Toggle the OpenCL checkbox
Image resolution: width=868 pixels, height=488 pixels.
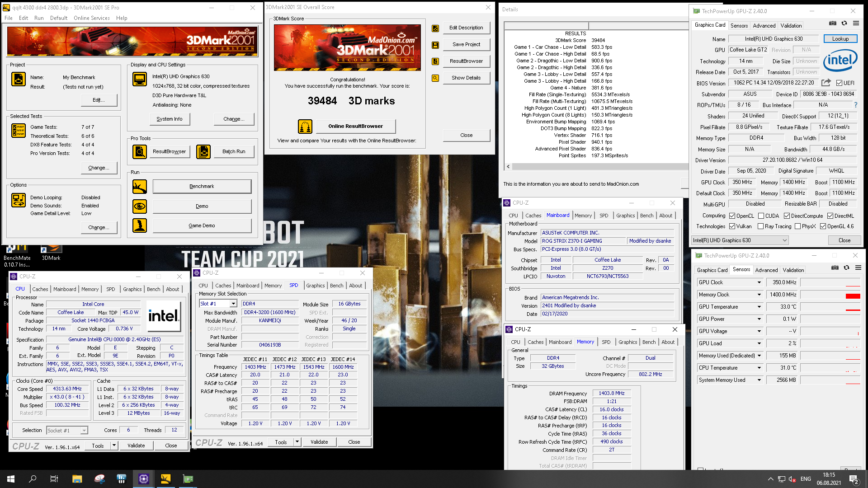[x=732, y=216]
